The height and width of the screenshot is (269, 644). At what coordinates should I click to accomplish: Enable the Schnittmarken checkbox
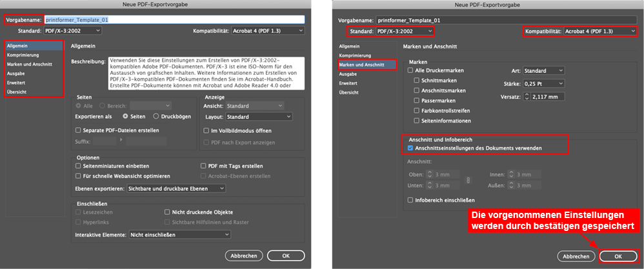point(417,81)
